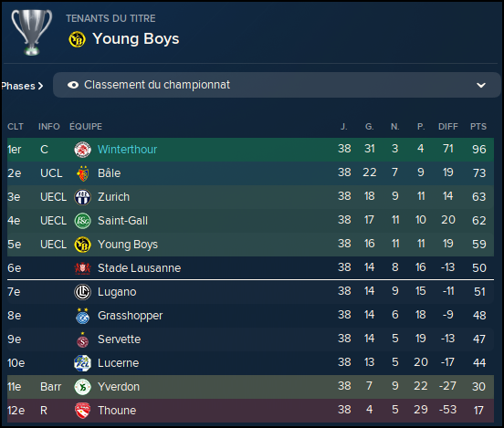Image resolution: width=504 pixels, height=428 pixels.
Task: Sort table by DIFF column header
Action: tap(448, 126)
